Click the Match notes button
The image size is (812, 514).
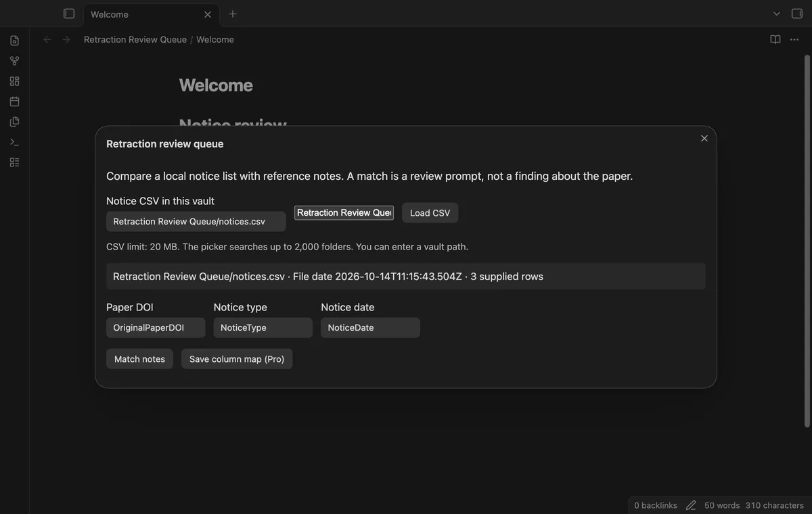pos(140,358)
